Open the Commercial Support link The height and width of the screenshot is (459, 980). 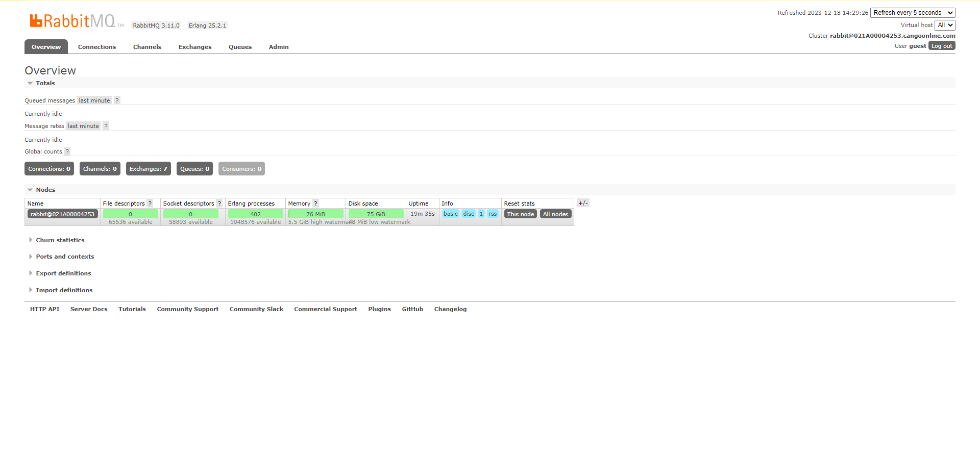point(326,309)
